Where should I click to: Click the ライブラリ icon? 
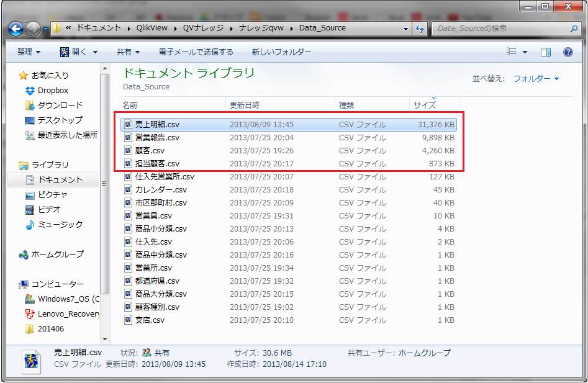click(23, 165)
